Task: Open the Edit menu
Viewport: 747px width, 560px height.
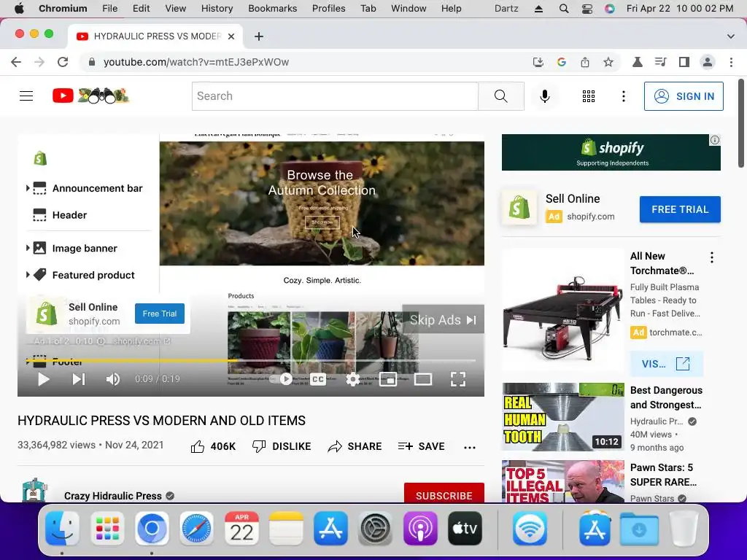Action: tap(141, 8)
